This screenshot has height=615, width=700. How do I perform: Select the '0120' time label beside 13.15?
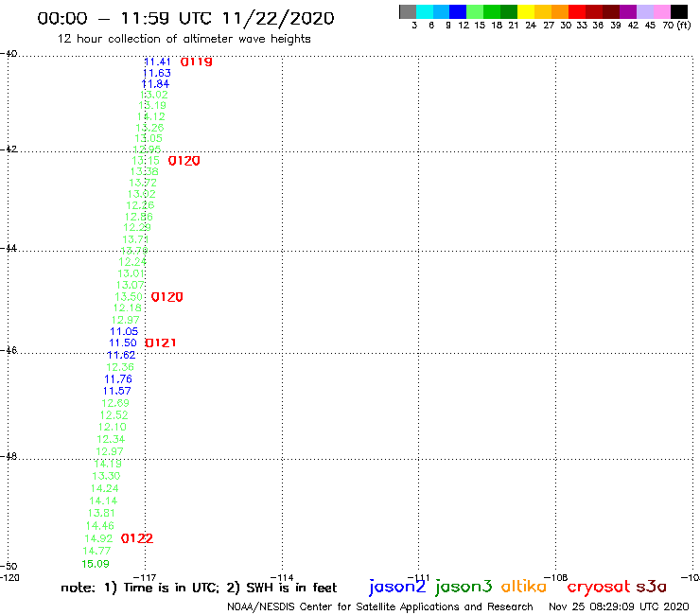click(x=184, y=161)
